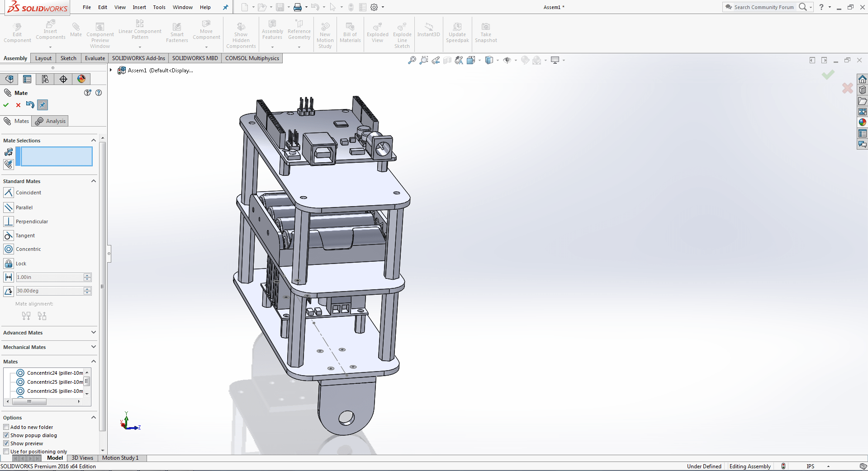Screen dimensions: 868x471
Task: Toggle the Angle mate icon
Action: coord(9,291)
